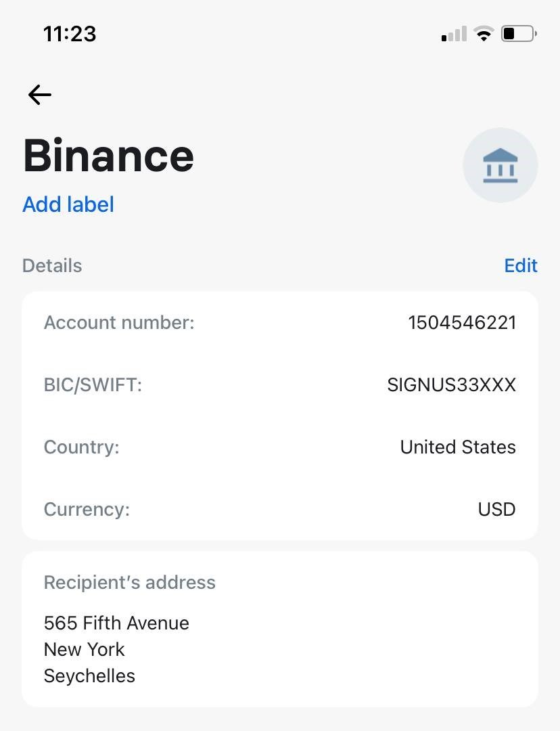
Task: Tap the battery indicator icon
Action: (519, 34)
